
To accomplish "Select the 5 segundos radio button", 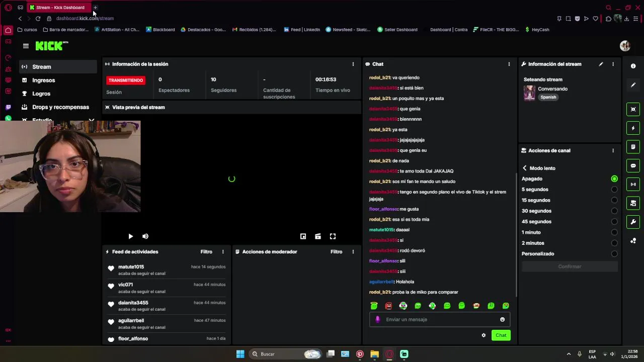I will click(614, 190).
